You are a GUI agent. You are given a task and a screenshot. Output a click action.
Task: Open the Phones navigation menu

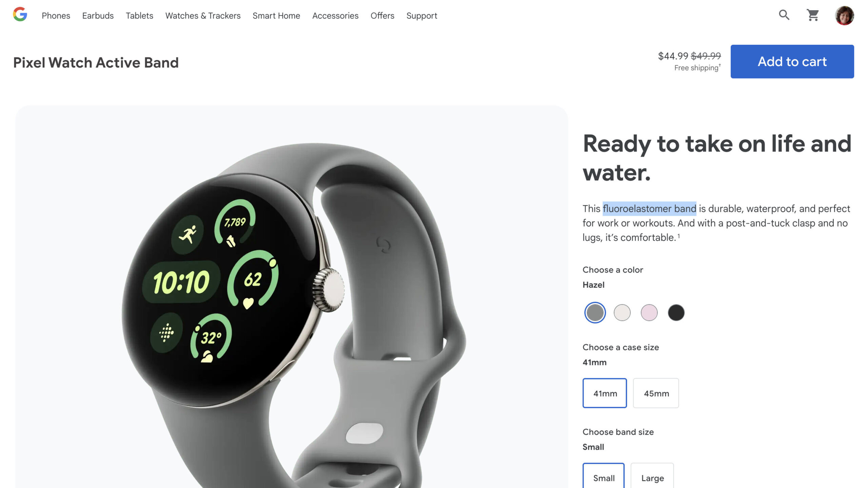[56, 16]
